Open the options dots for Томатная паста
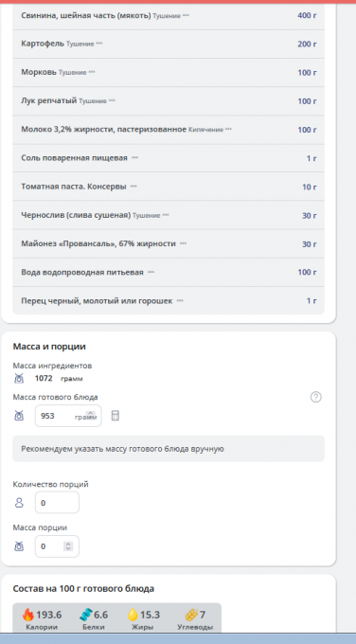The width and height of the screenshot is (356, 644). [133, 187]
